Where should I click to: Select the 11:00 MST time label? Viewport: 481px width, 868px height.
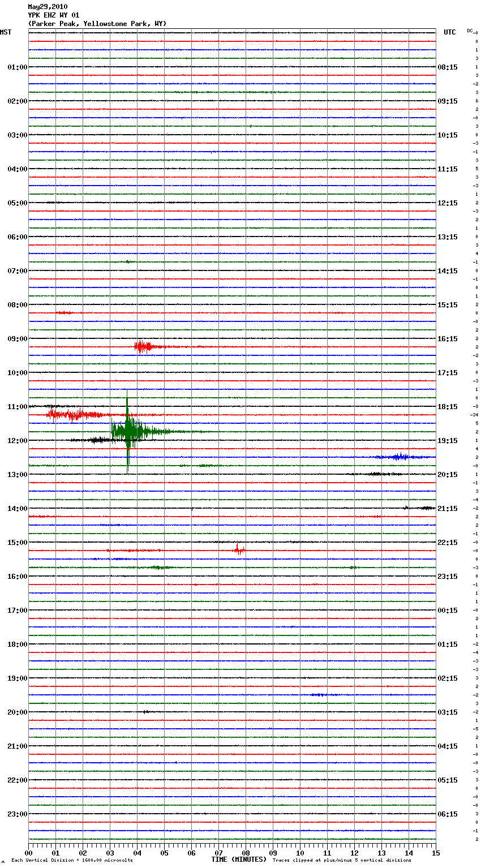(x=17, y=407)
